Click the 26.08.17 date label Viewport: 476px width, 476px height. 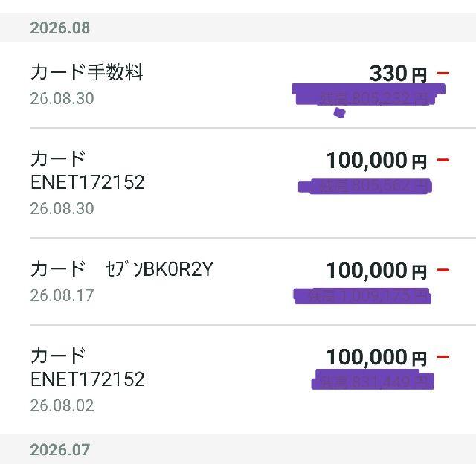pos(62,296)
